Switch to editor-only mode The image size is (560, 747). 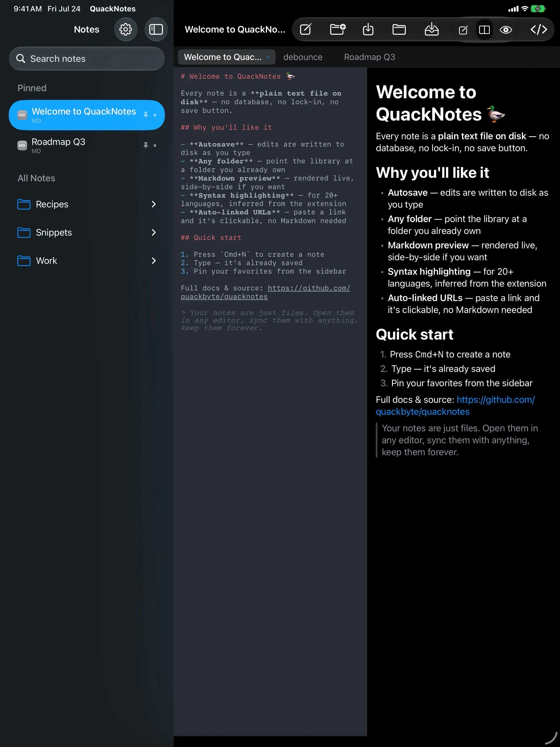point(463,30)
